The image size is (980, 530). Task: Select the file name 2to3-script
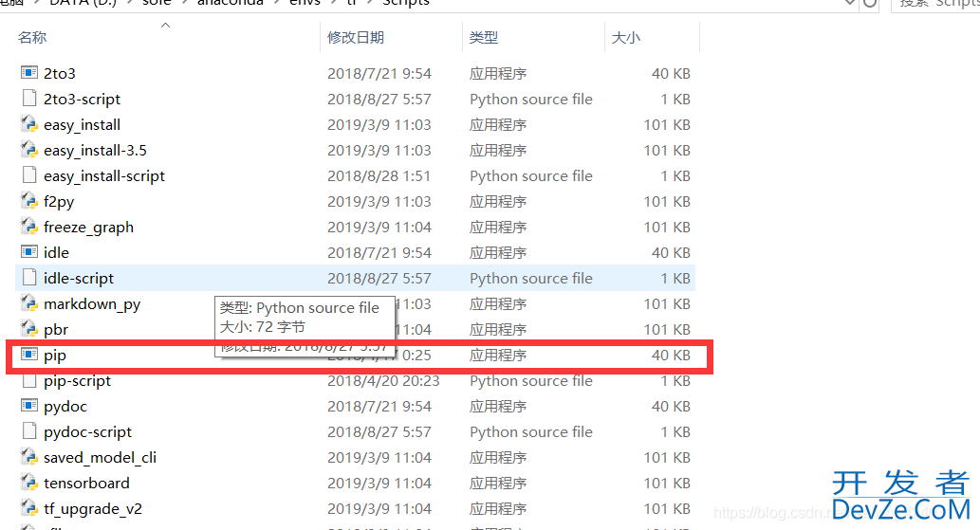pyautogui.click(x=82, y=100)
